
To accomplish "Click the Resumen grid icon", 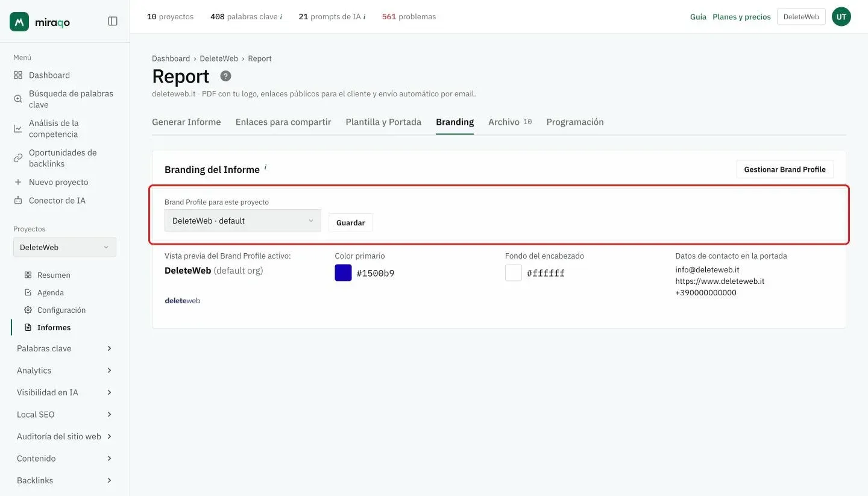I will [28, 275].
